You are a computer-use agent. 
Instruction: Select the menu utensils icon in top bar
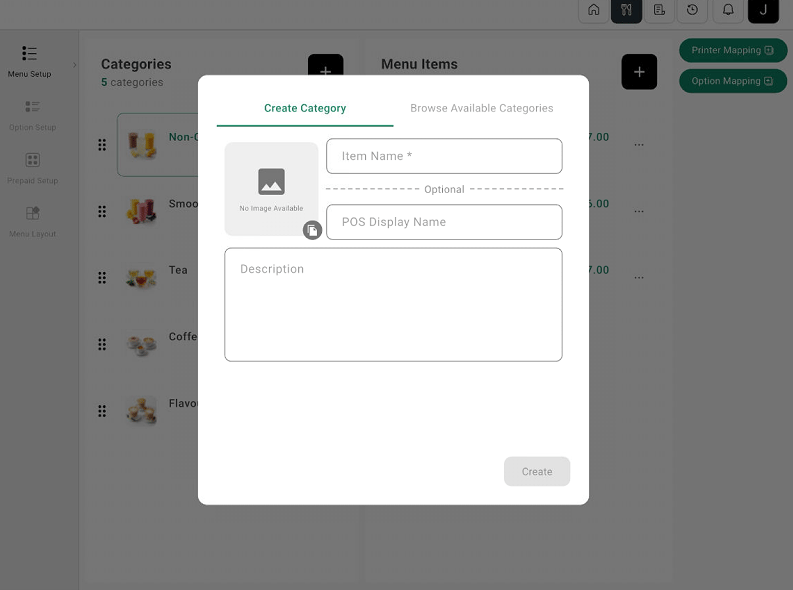coord(626,10)
